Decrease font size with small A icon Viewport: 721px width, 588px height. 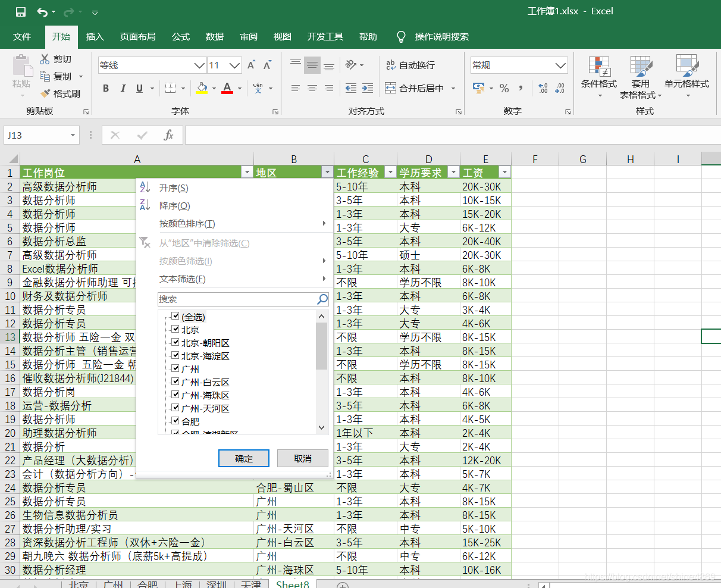(267, 65)
